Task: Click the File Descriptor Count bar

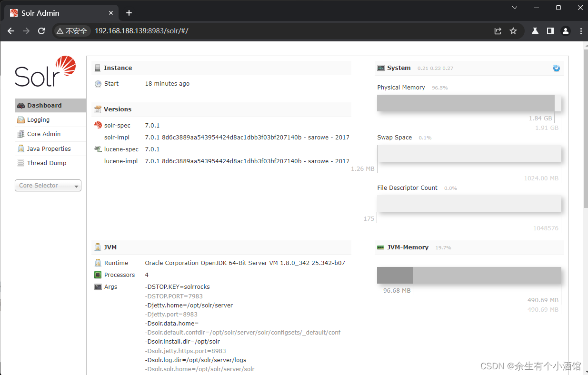Action: [x=469, y=204]
